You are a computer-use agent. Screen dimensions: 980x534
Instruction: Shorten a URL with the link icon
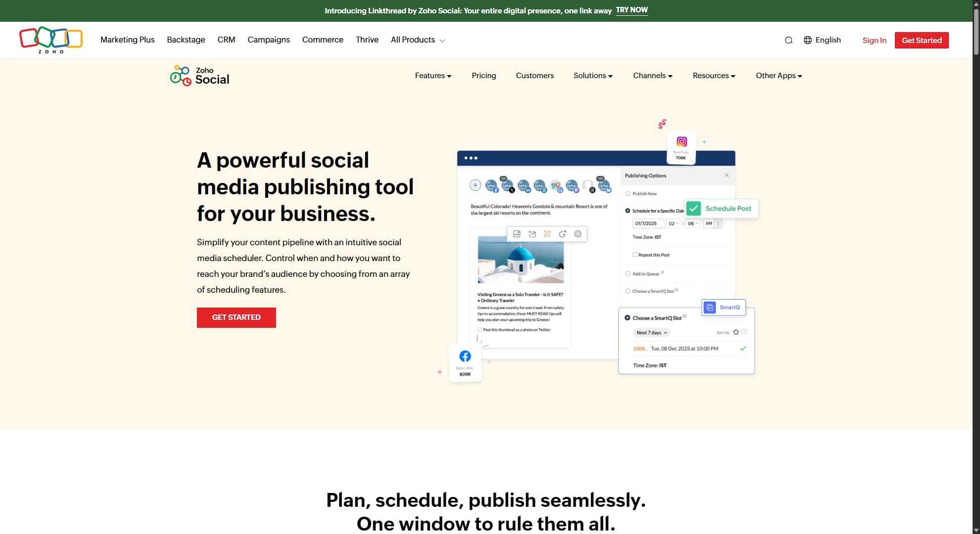548,234
